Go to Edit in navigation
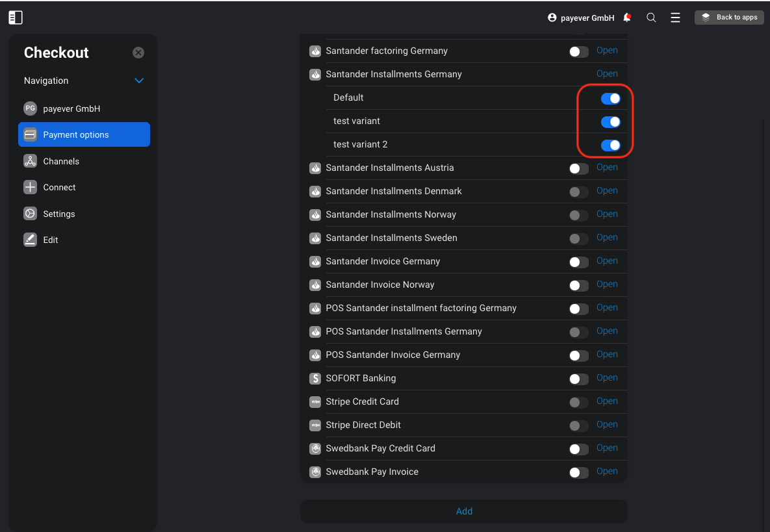This screenshot has width=770, height=532. point(84,240)
